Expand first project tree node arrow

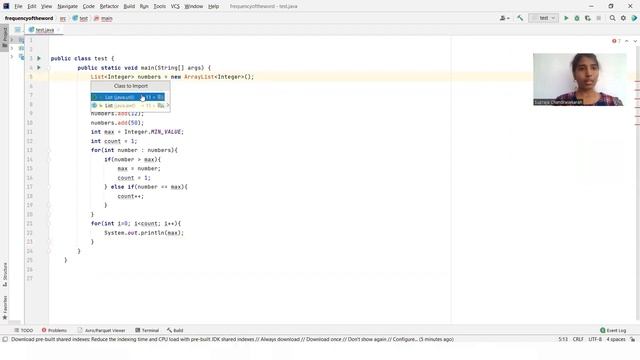[x=12, y=40]
